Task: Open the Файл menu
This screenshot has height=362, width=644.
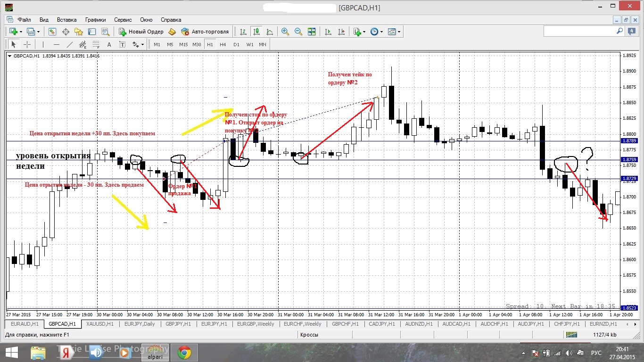Action: click(25, 20)
